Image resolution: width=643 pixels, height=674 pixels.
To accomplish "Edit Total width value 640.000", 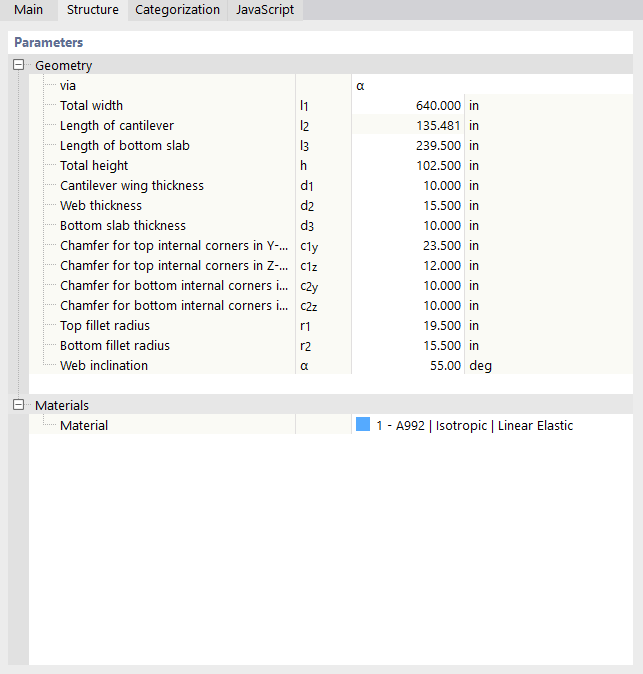I will (408, 105).
